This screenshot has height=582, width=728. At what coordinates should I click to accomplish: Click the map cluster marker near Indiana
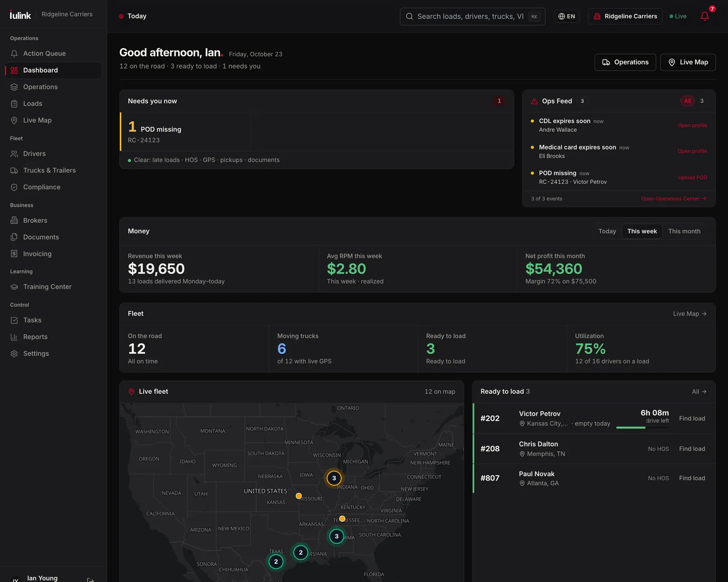(334, 478)
